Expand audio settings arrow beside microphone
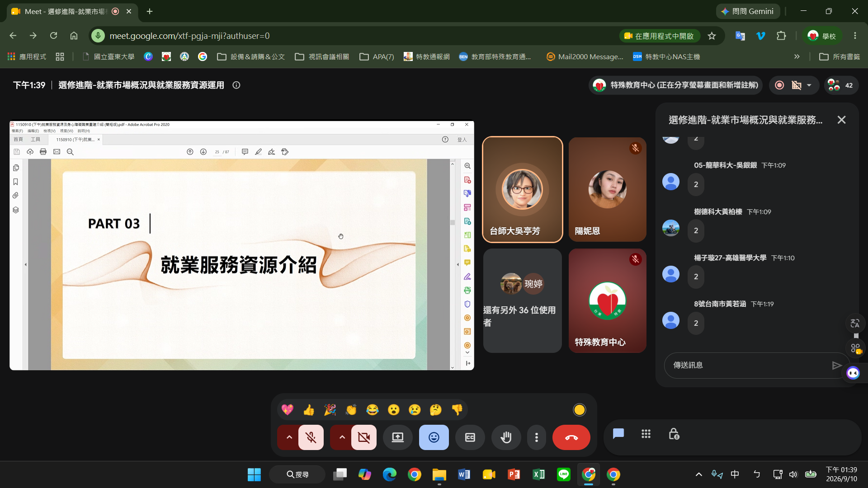Screen dimensions: 868x488 pyautogui.click(x=289, y=437)
